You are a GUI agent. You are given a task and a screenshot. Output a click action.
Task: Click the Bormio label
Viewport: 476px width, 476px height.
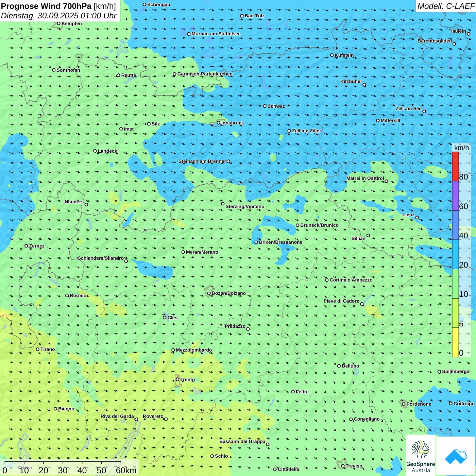tap(78, 295)
